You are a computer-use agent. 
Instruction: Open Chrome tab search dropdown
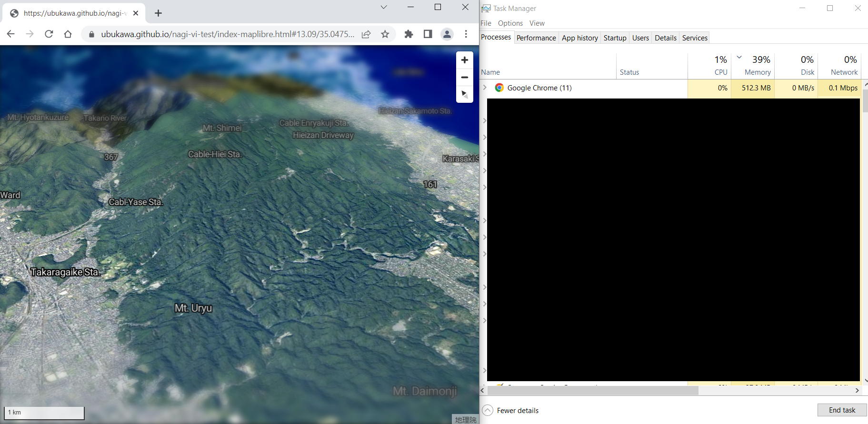point(384,7)
